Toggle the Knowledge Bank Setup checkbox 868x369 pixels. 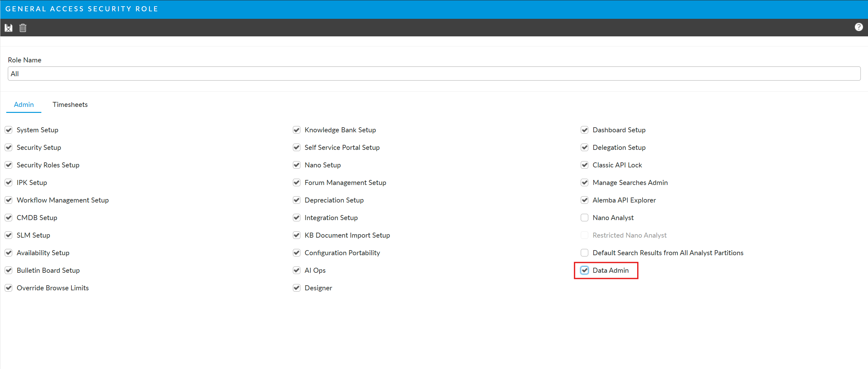tap(297, 130)
